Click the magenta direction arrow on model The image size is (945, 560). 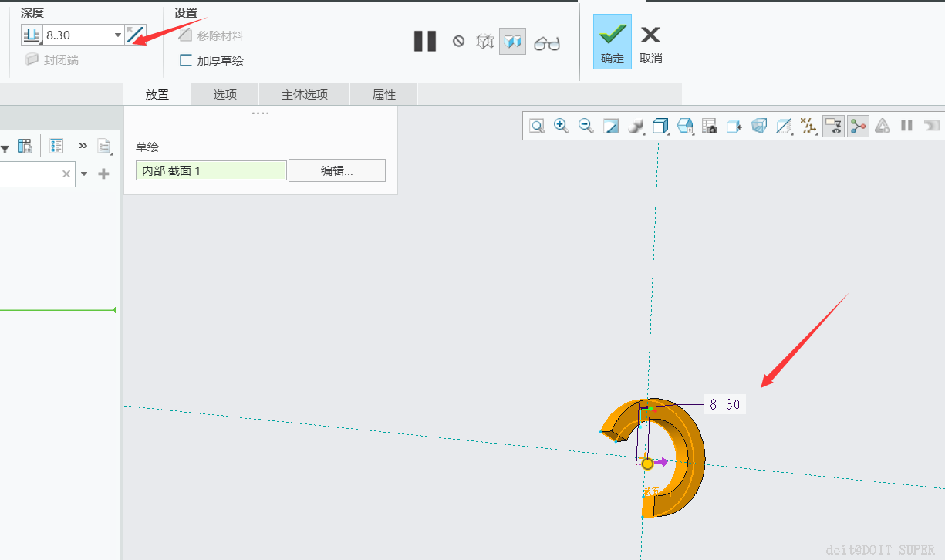point(661,462)
